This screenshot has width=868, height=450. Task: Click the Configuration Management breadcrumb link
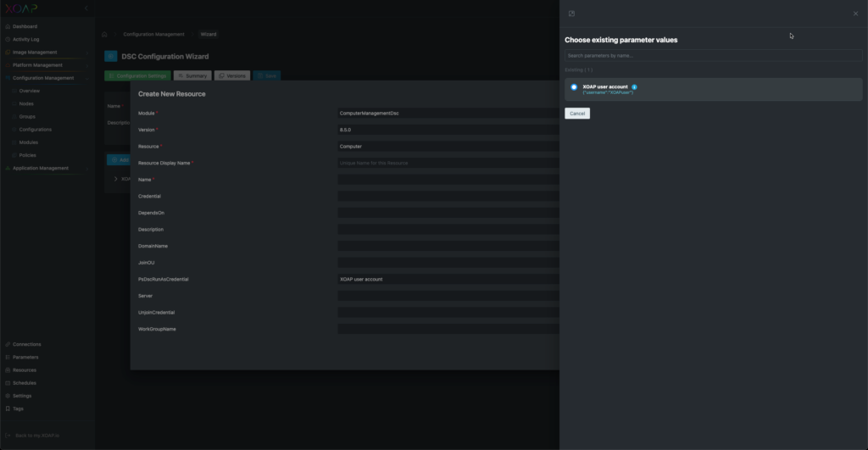coord(153,34)
